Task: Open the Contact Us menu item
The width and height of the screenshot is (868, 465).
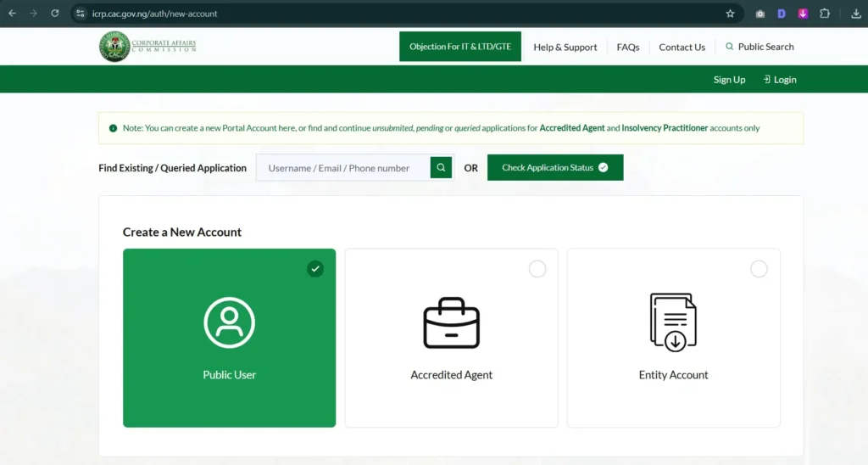Action: [682, 48]
